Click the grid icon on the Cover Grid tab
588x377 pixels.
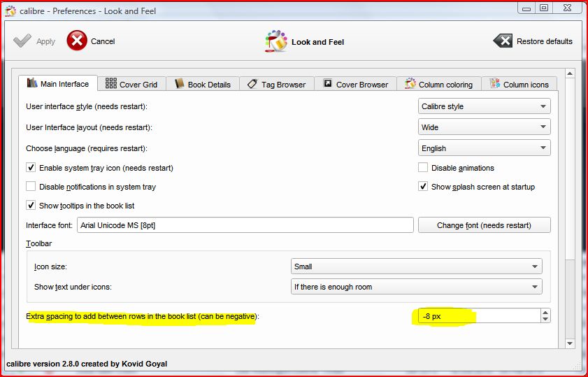click(111, 83)
